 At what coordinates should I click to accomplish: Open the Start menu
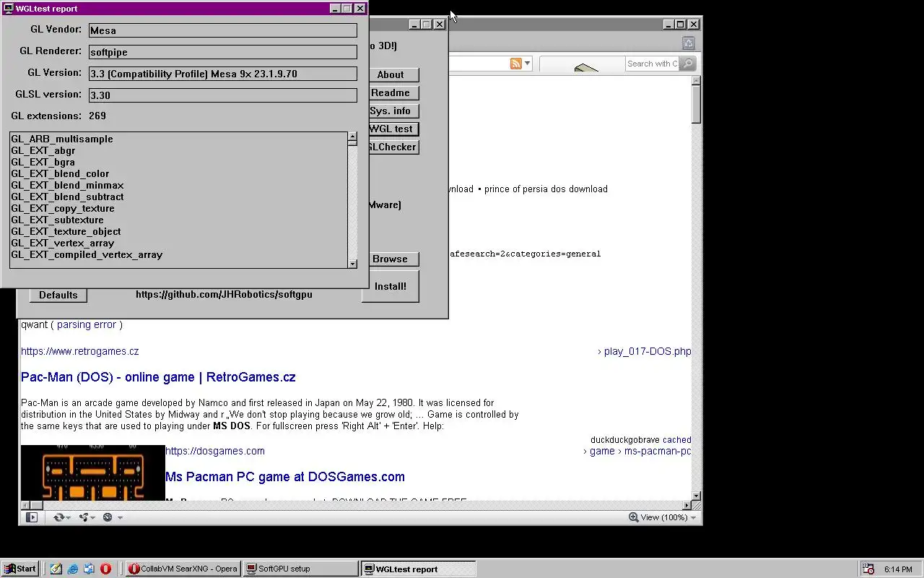click(x=19, y=569)
